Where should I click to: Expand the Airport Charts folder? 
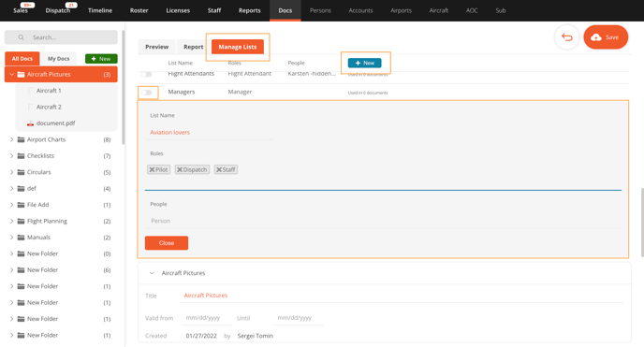pyautogui.click(x=11, y=139)
